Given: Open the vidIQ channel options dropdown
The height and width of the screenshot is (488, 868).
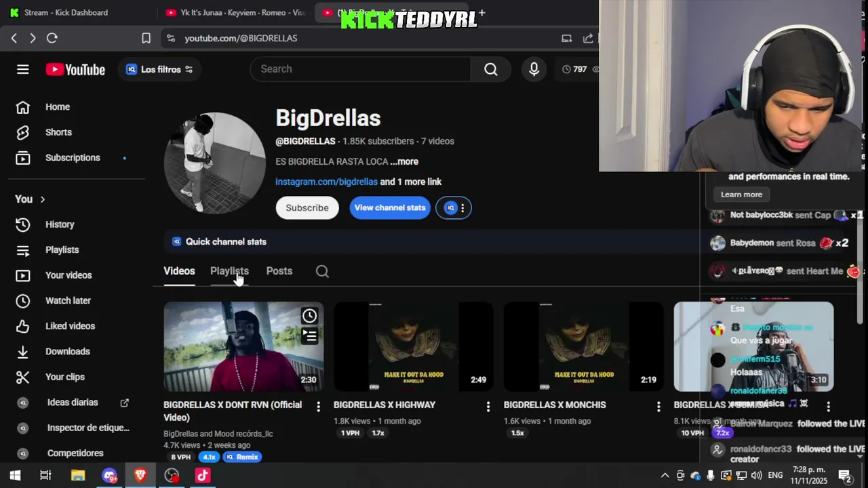Looking at the screenshot, I should pyautogui.click(x=454, y=208).
